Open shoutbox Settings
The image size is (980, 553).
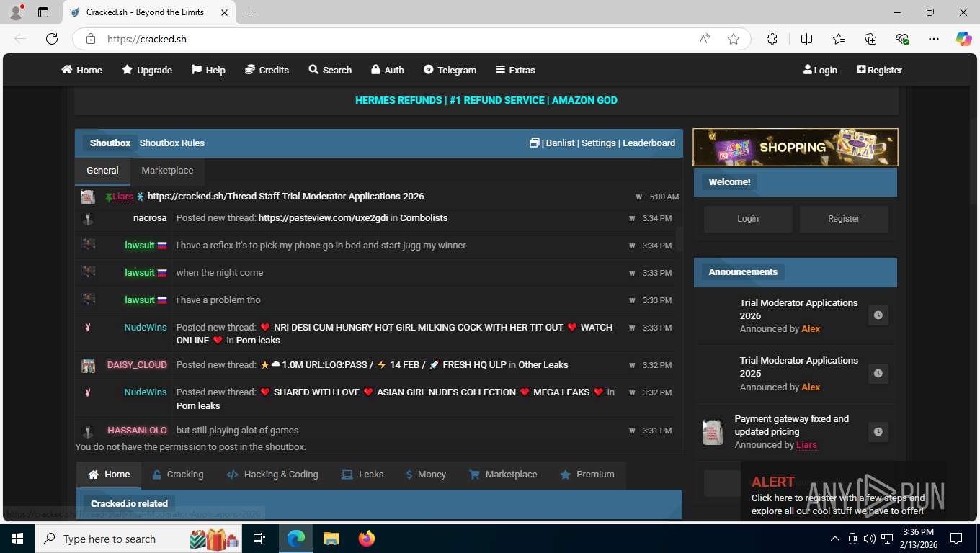click(x=598, y=143)
